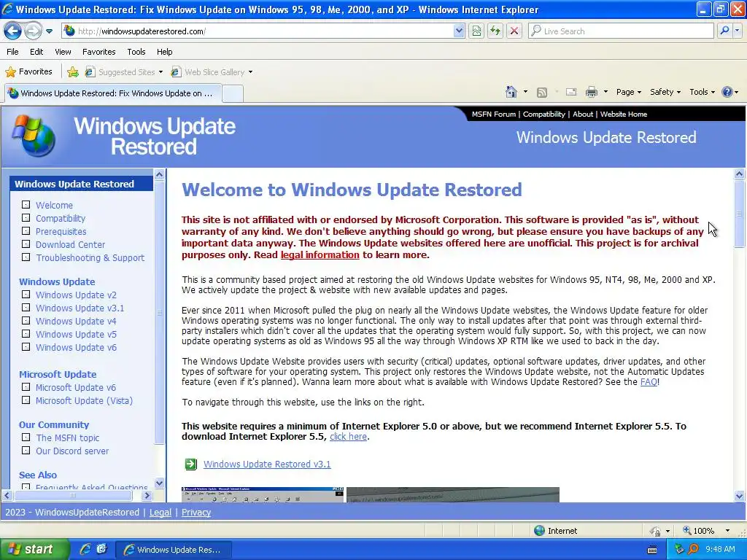The width and height of the screenshot is (747, 560).
Task: Click the Favorites star button
Action: tap(28, 72)
